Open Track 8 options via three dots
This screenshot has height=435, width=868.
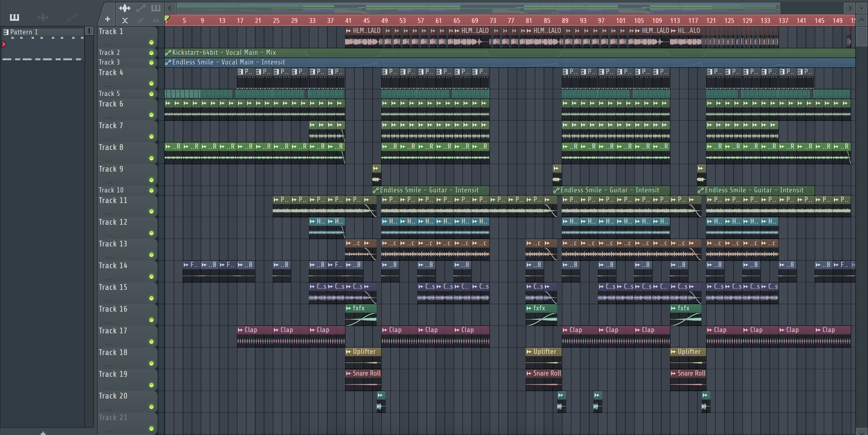point(108,160)
